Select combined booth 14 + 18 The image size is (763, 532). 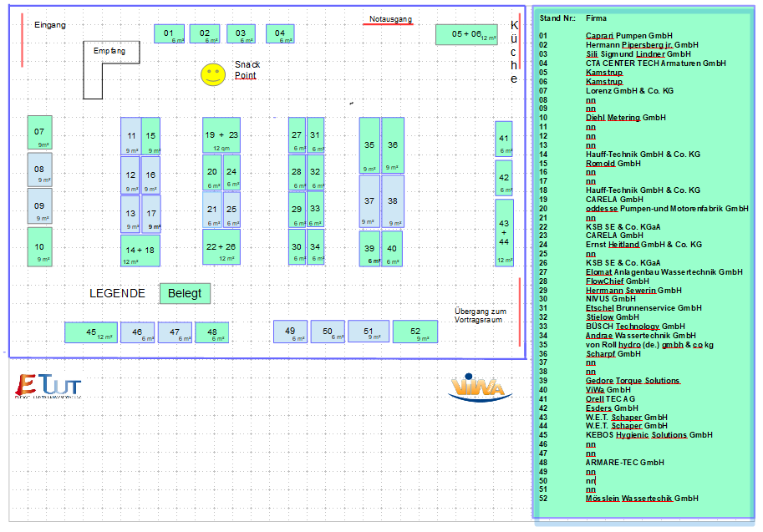[x=140, y=251]
